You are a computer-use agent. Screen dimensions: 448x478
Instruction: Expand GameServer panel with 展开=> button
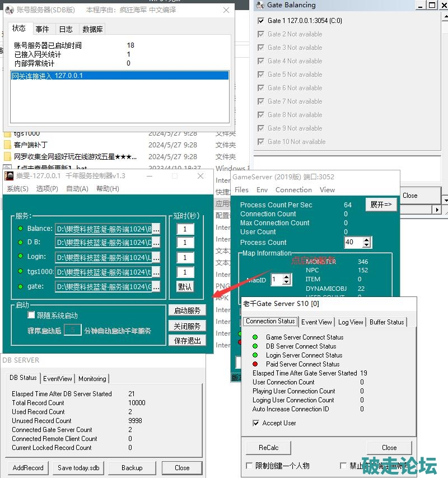tap(381, 205)
